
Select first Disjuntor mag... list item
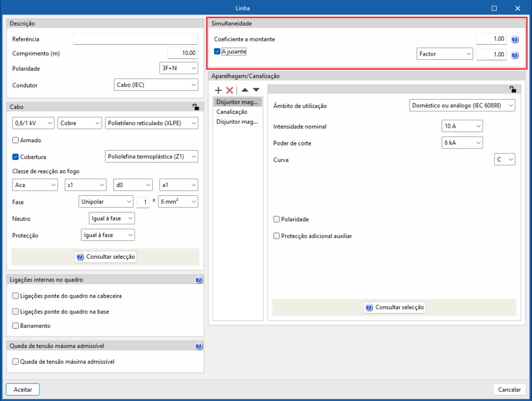coord(237,102)
